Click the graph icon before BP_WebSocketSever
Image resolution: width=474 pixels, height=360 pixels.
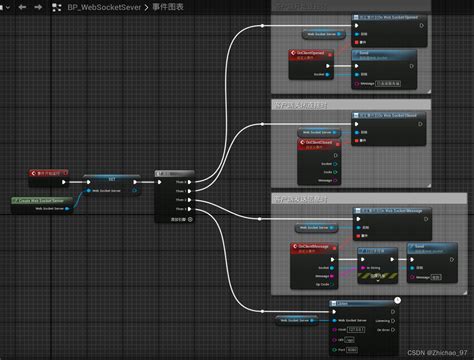[x=57, y=7]
